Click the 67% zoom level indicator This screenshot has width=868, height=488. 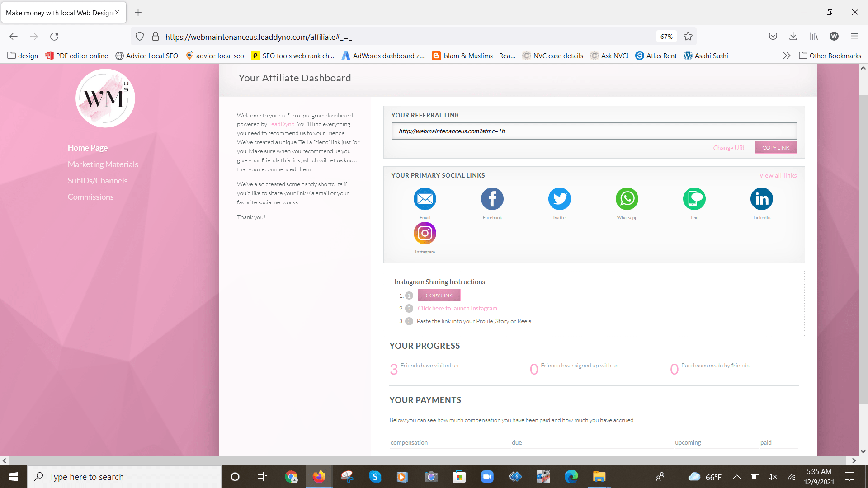pos(666,37)
